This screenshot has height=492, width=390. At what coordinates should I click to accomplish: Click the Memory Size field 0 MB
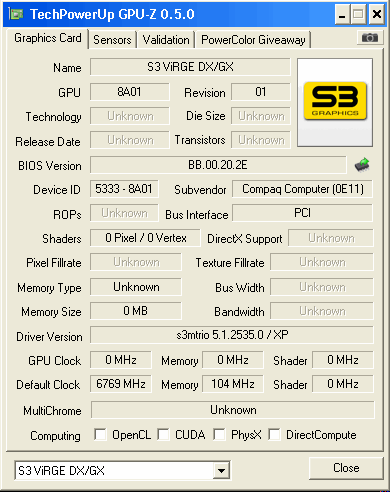pyautogui.click(x=136, y=311)
